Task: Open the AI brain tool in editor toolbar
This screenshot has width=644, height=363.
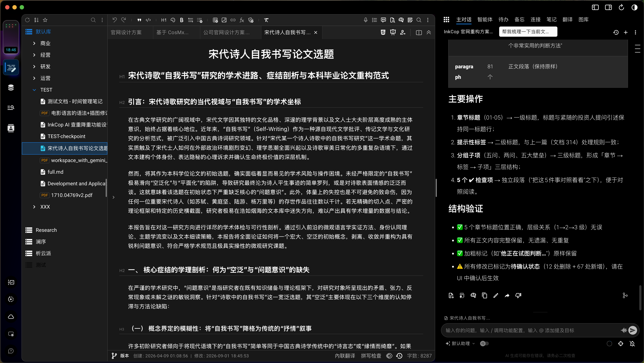Action: (401, 20)
